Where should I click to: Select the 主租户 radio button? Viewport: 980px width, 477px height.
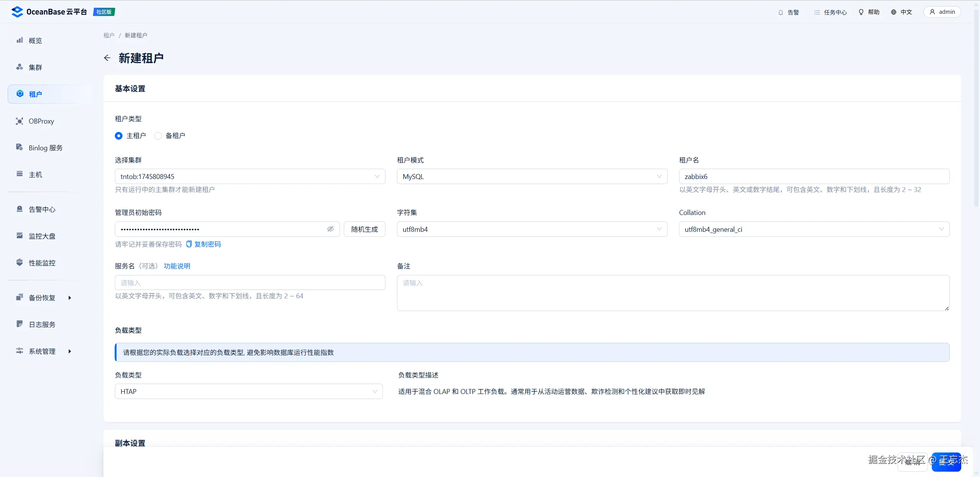(119, 136)
